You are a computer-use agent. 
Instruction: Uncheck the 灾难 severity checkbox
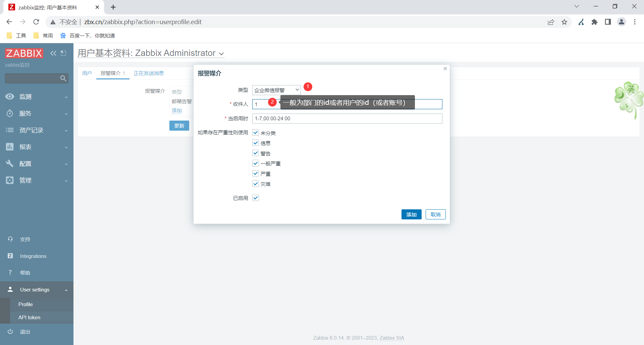pyautogui.click(x=256, y=184)
